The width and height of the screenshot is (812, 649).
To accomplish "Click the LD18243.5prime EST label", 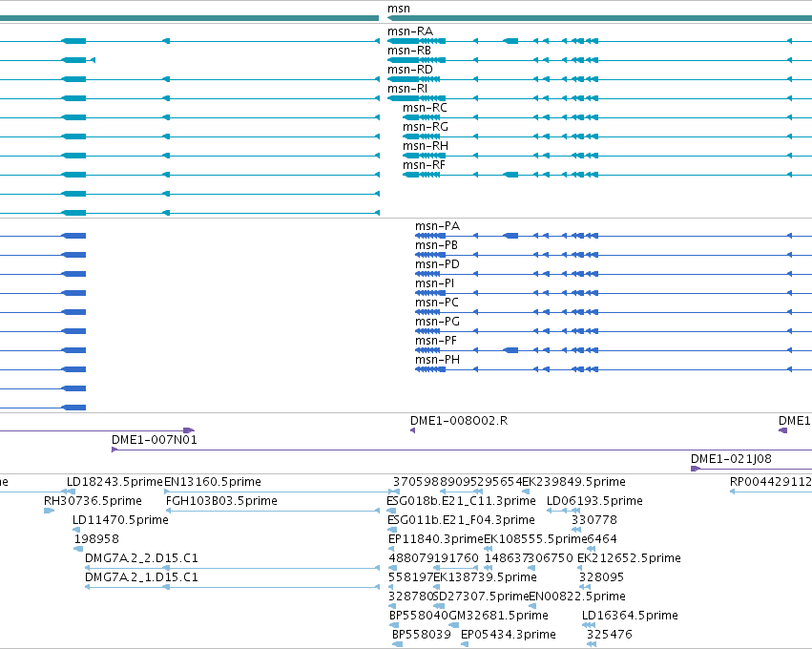I will [x=115, y=482].
